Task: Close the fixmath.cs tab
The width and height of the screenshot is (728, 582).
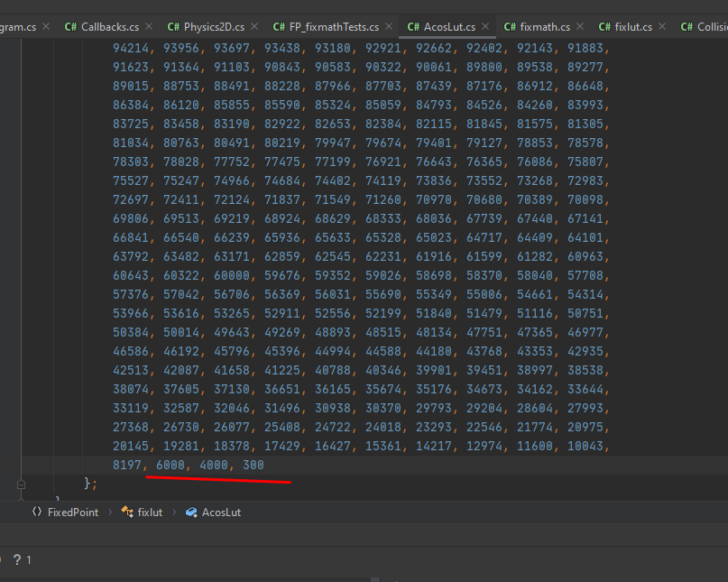Action: [x=580, y=26]
